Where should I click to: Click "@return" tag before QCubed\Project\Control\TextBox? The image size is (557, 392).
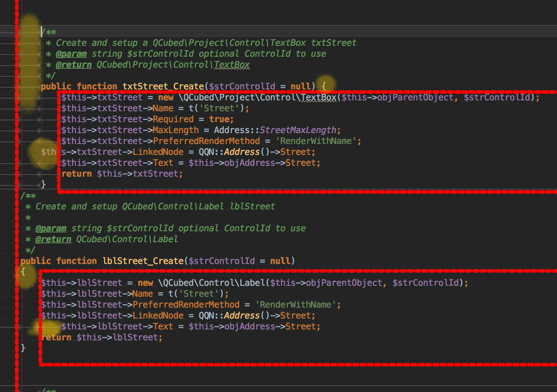[74, 65]
